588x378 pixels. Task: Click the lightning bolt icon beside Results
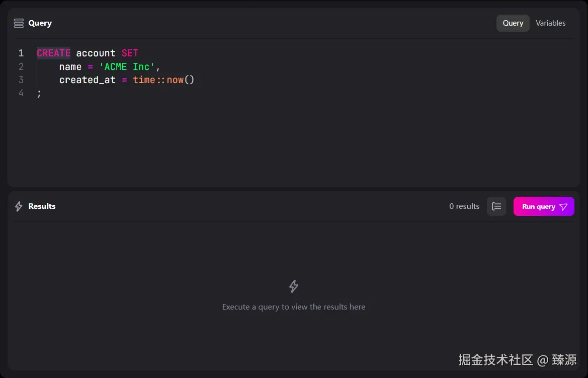pyautogui.click(x=19, y=206)
